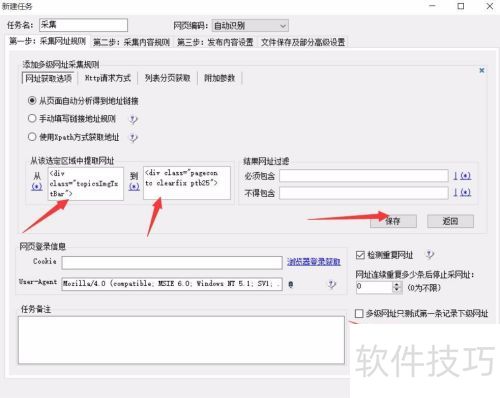Click the 返回 return button
Image resolution: width=500 pixels, height=398 pixels.
[450, 221]
